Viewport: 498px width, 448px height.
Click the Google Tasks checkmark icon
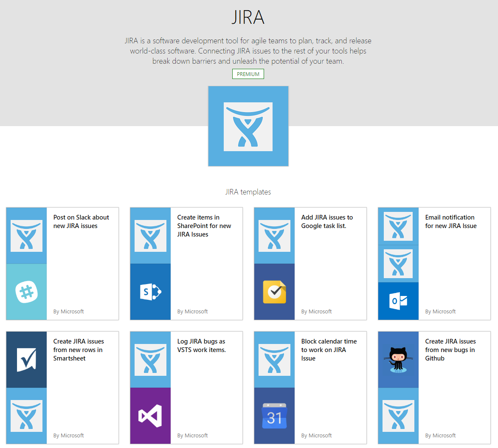pos(274,292)
